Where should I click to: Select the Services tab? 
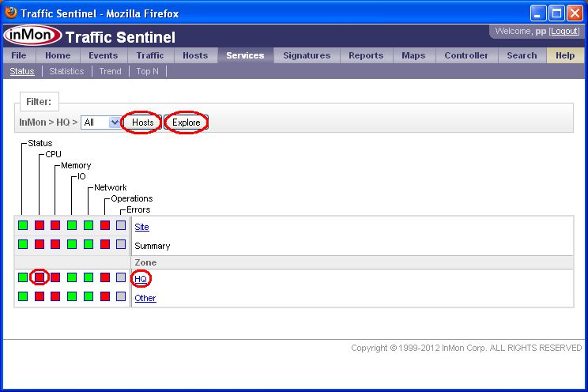(245, 55)
